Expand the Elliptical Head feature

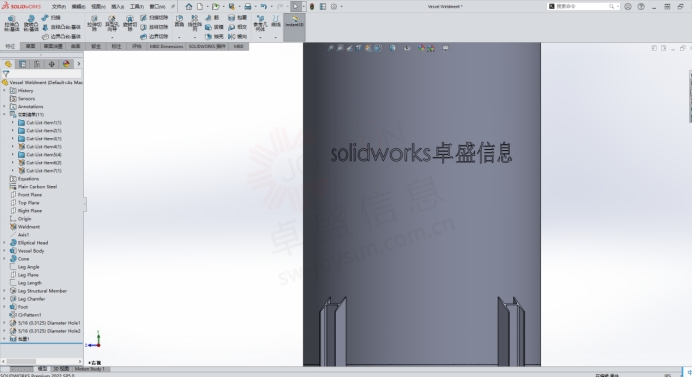click(4, 243)
